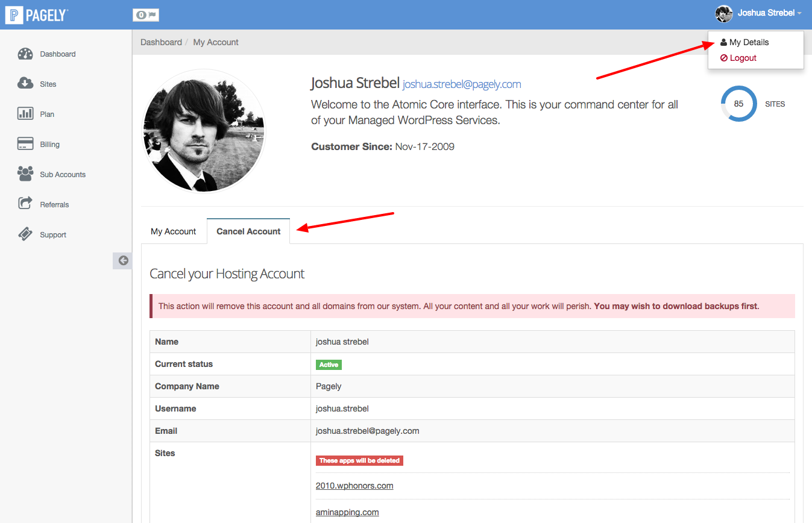This screenshot has height=523, width=812.
Task: Open Support in the sidebar
Action: [53, 234]
